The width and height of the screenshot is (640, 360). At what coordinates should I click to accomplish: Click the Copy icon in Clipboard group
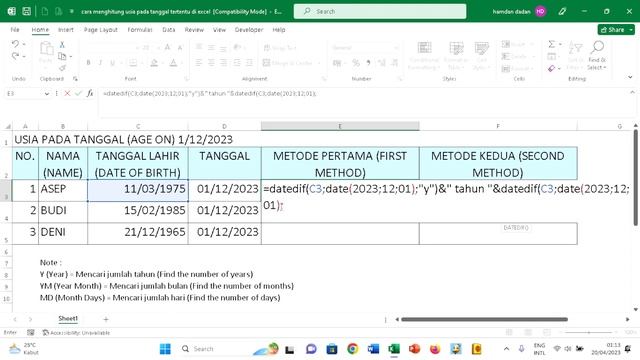pos(62,56)
